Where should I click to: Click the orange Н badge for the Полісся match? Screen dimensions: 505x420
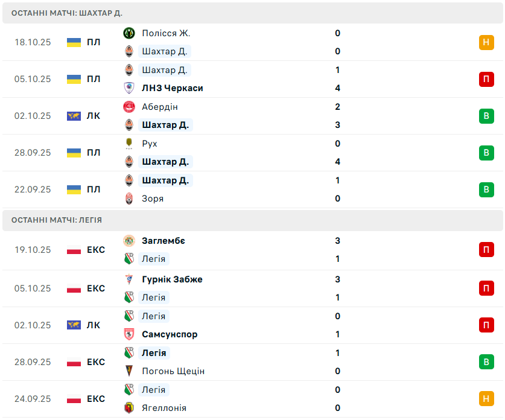[x=486, y=42]
